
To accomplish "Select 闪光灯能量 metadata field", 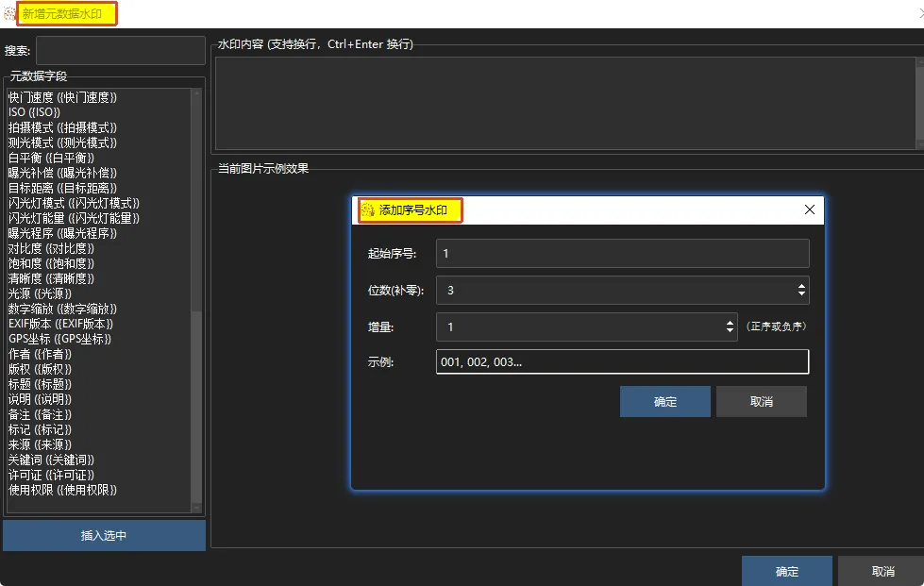I will pyautogui.click(x=74, y=218).
